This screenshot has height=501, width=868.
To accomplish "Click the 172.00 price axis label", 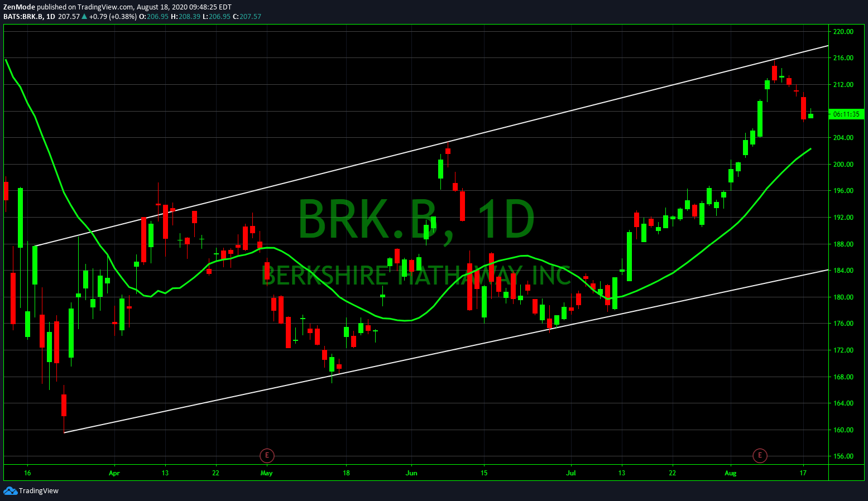I will [843, 350].
